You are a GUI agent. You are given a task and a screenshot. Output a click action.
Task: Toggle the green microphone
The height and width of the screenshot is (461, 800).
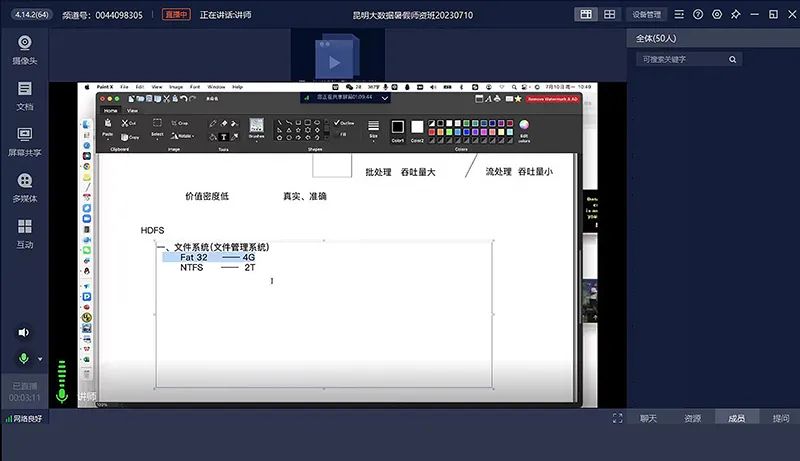tap(23, 358)
